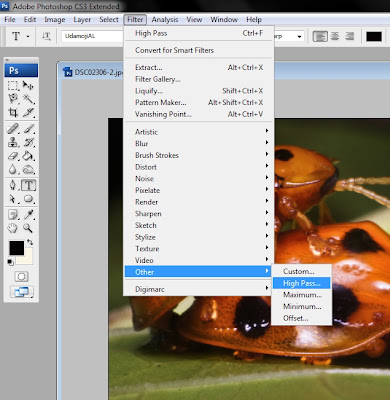Select the Path Selection tool
Viewport: 390px width, 400px height.
pos(13,199)
